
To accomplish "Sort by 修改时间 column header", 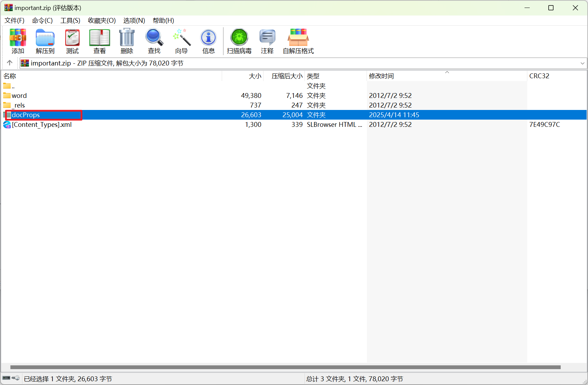I will click(x=447, y=76).
